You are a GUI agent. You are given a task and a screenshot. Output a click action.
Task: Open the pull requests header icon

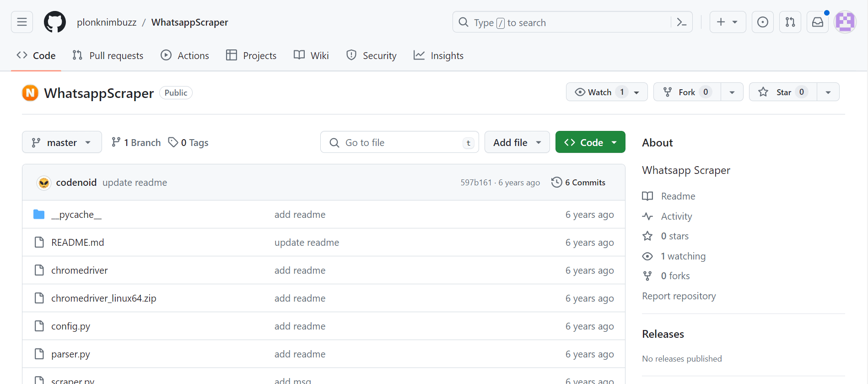[x=790, y=22]
